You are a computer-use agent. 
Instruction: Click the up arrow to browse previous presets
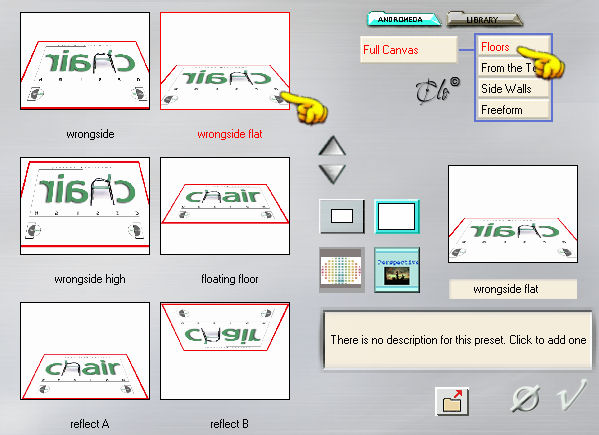click(332, 146)
